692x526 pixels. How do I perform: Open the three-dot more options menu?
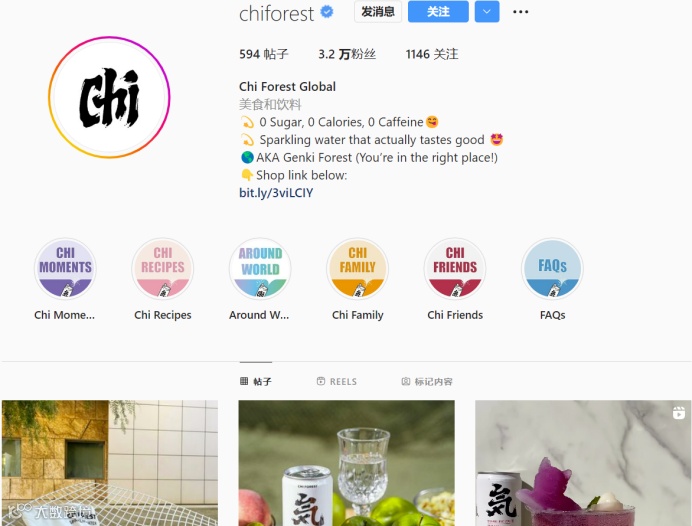tap(520, 12)
